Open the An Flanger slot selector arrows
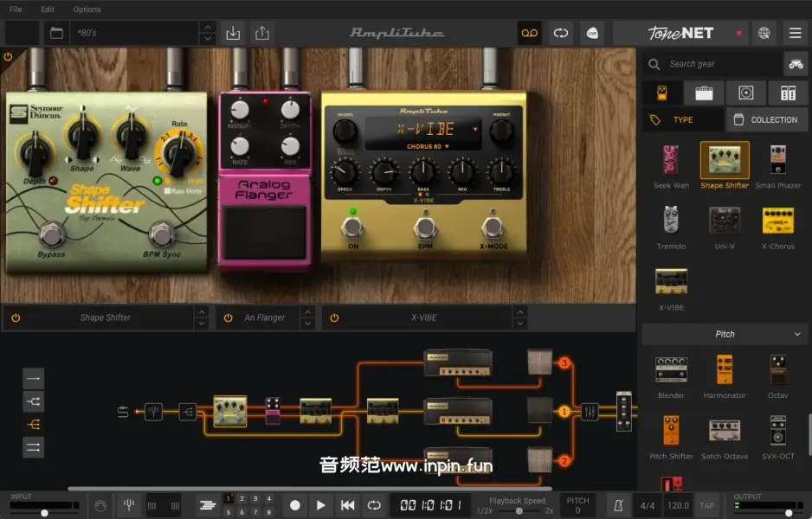812x519 pixels. point(307,317)
